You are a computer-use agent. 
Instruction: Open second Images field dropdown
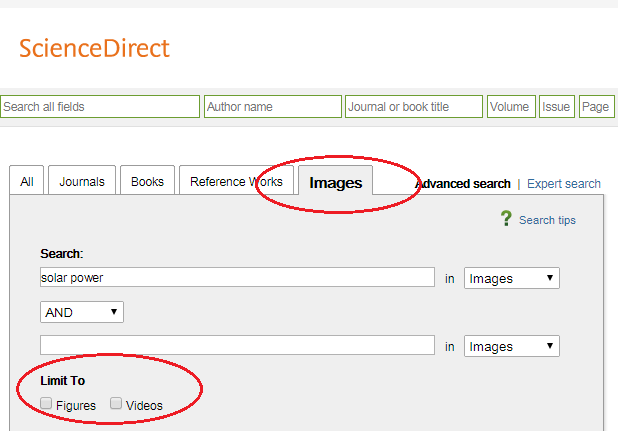512,346
